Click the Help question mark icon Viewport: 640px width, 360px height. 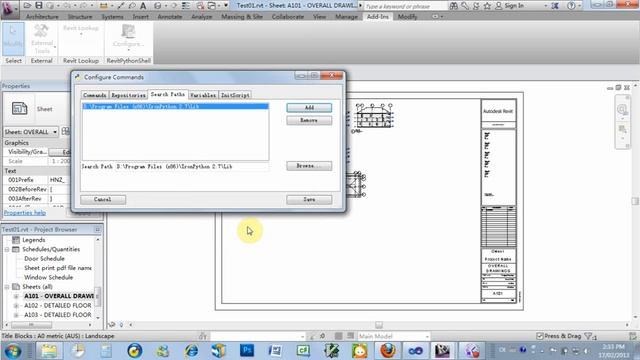(571, 6)
